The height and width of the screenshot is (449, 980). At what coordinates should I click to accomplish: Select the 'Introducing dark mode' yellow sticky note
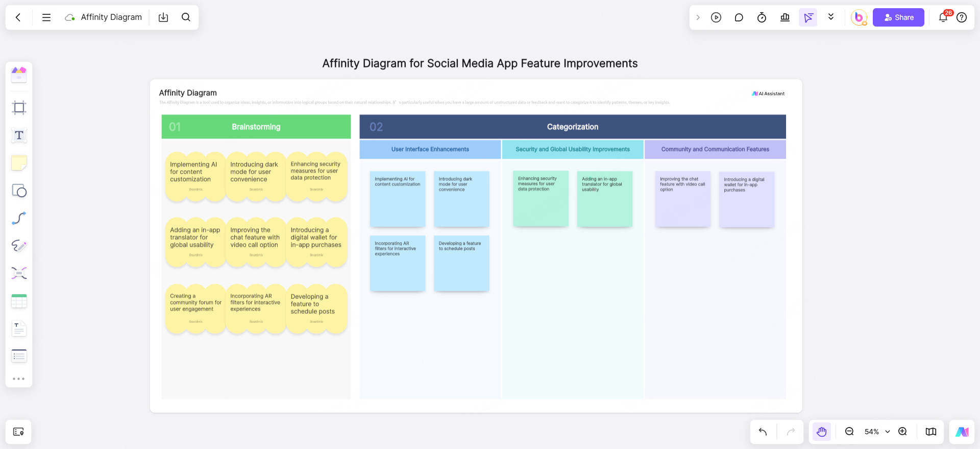[255, 175]
